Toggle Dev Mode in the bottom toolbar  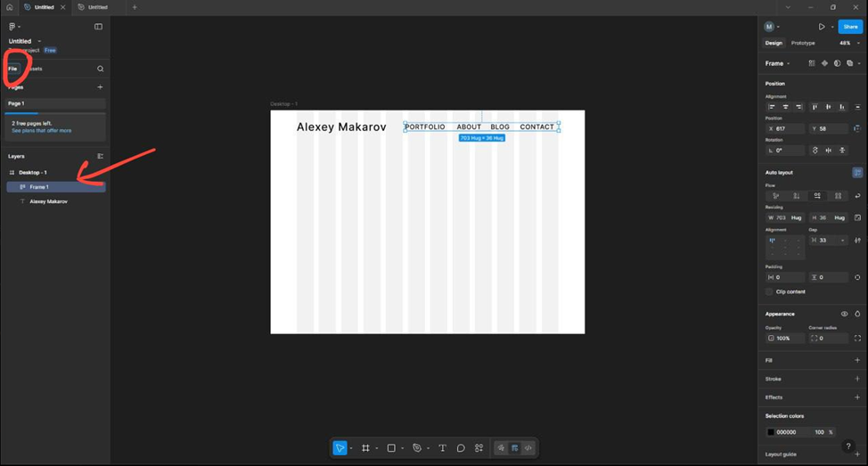[528, 448]
